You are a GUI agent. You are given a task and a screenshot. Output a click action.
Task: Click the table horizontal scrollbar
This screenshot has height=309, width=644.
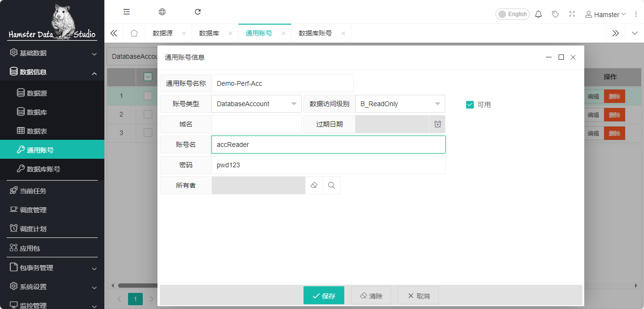138,285
